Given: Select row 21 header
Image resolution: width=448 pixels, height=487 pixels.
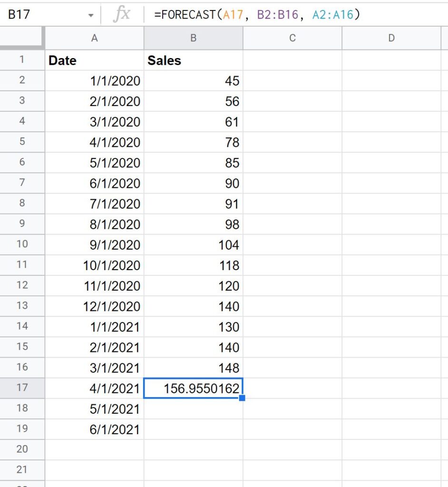Looking at the screenshot, I should point(22,469).
